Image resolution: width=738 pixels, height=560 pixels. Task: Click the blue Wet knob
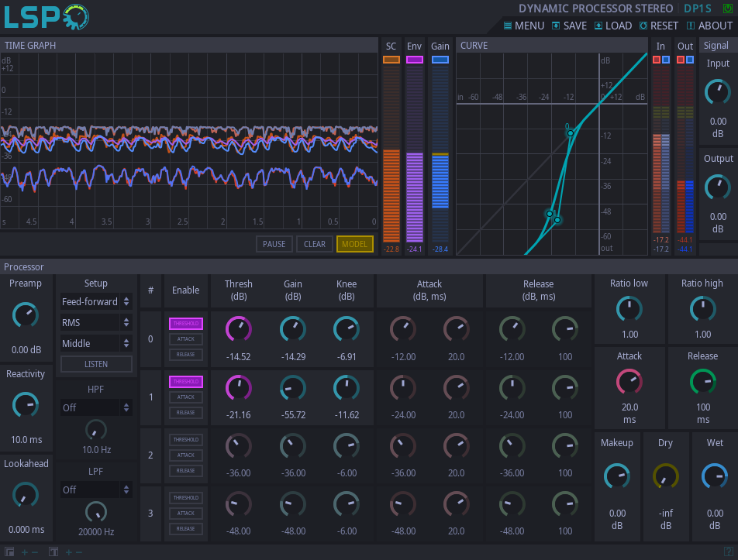715,477
